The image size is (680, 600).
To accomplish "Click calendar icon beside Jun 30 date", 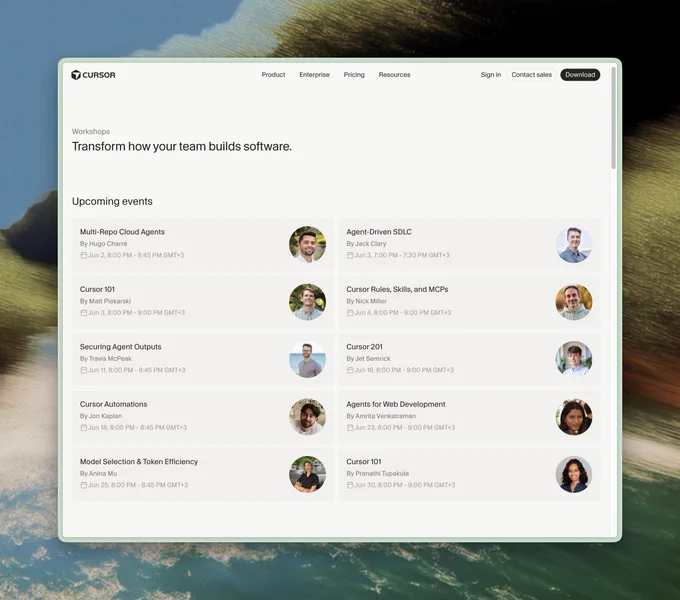I will 350,485.
